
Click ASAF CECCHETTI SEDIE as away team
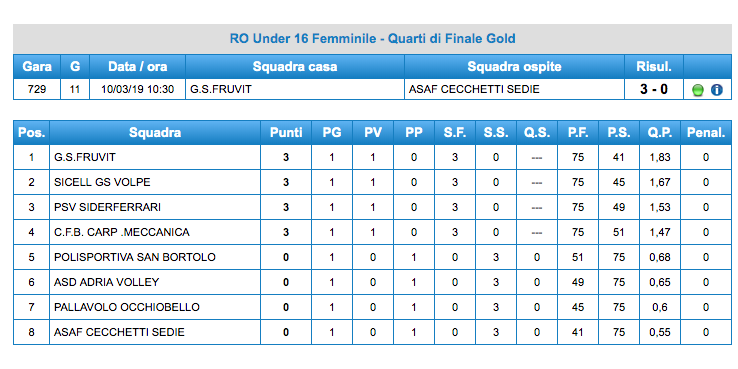pyautogui.click(x=474, y=89)
